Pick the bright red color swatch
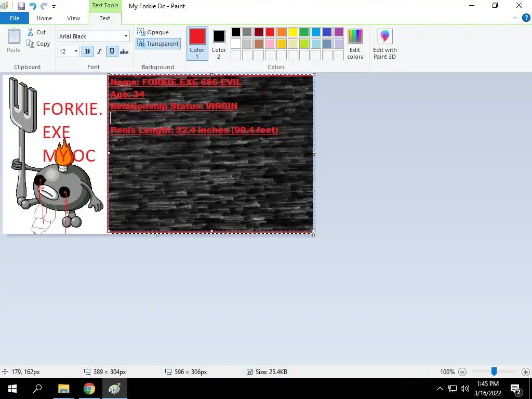532x399 pixels. pyautogui.click(x=270, y=32)
